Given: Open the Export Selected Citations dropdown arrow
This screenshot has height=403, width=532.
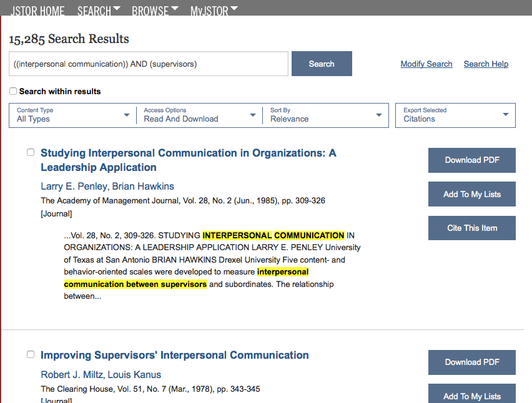Looking at the screenshot, I should [x=506, y=115].
